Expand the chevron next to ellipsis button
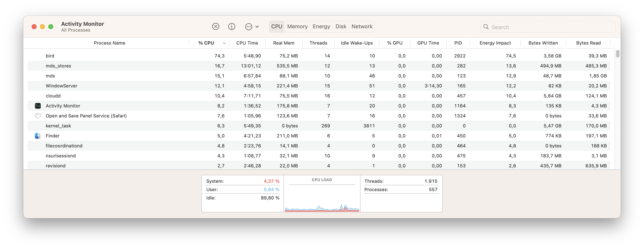 point(257,27)
